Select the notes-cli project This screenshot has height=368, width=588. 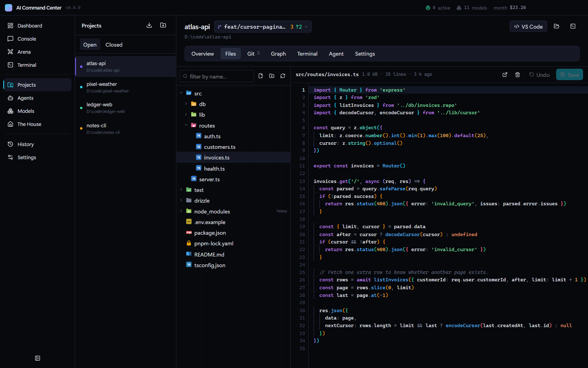[125, 129]
